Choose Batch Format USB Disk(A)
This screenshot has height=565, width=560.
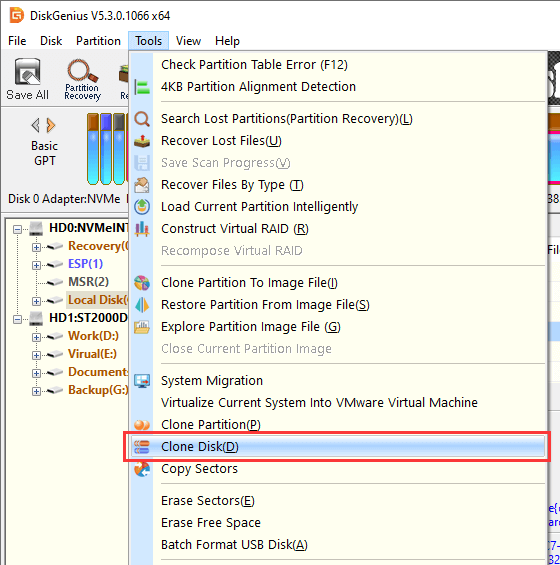338,545
